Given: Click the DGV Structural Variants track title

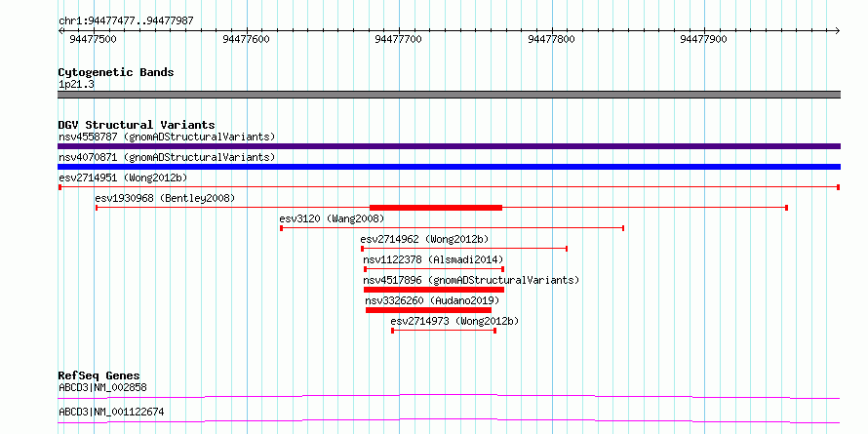Looking at the screenshot, I should pos(137,125).
